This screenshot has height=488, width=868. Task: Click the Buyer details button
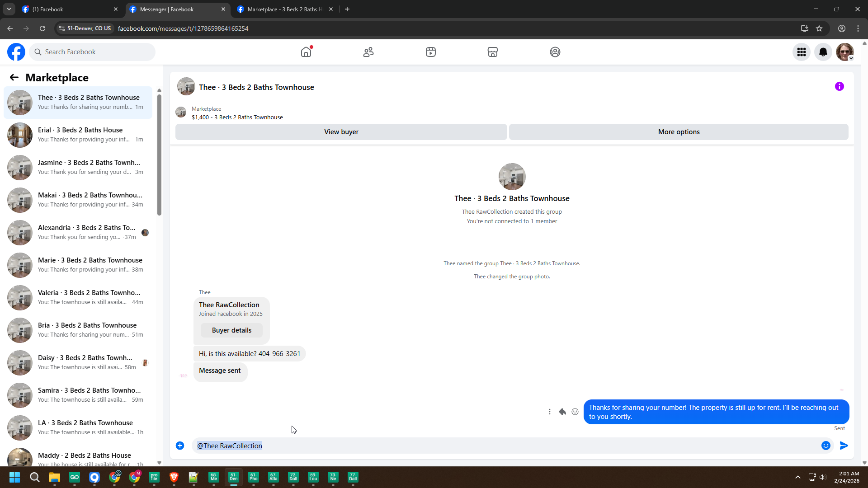[x=231, y=330]
